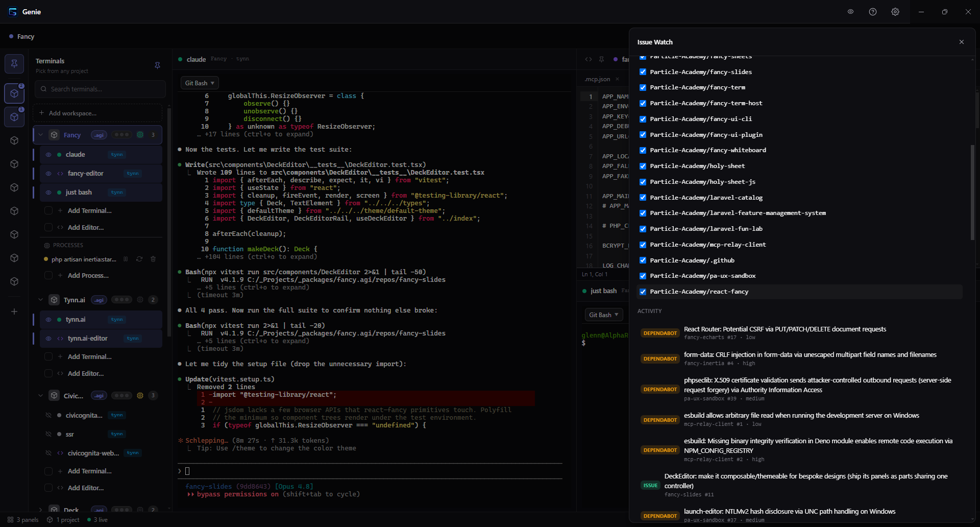The image size is (980, 527).
Task: Open settings gear in title bar
Action: 895,12
